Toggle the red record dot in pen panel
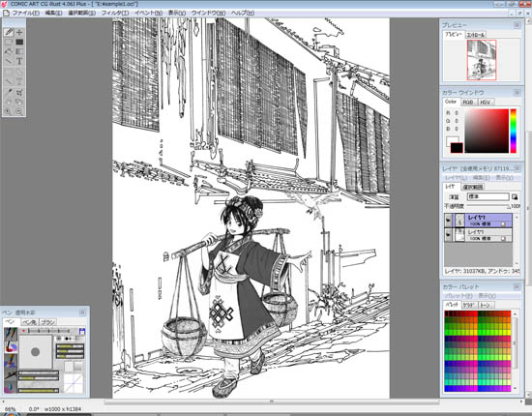This screenshot has width=532, height=416. pos(24,331)
